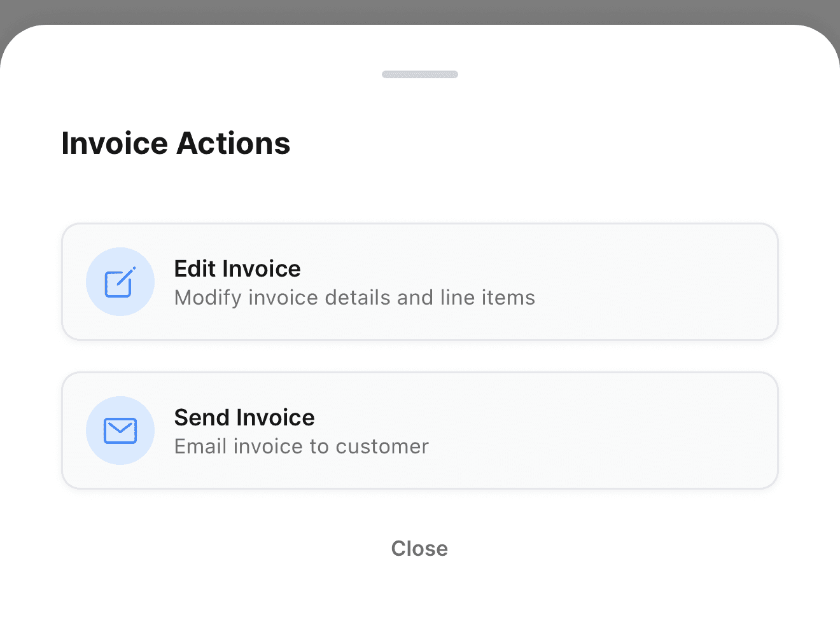Click 'Email invoice to customer' text
The height and width of the screenshot is (641, 840).
coord(302,446)
